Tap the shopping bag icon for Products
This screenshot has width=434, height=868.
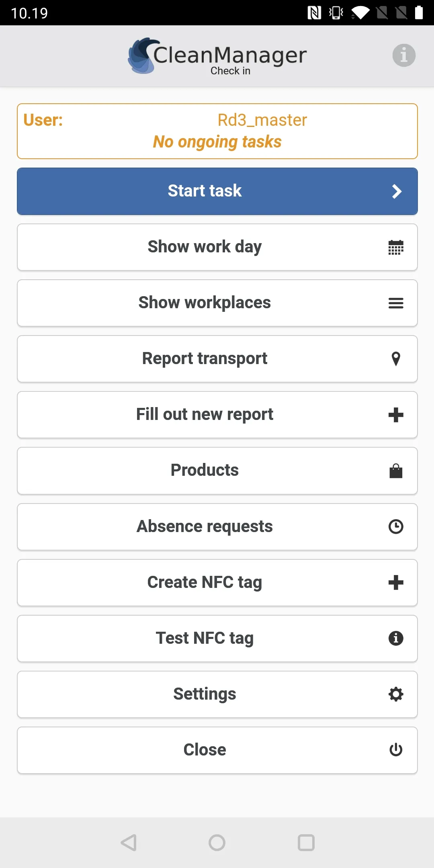pos(396,471)
